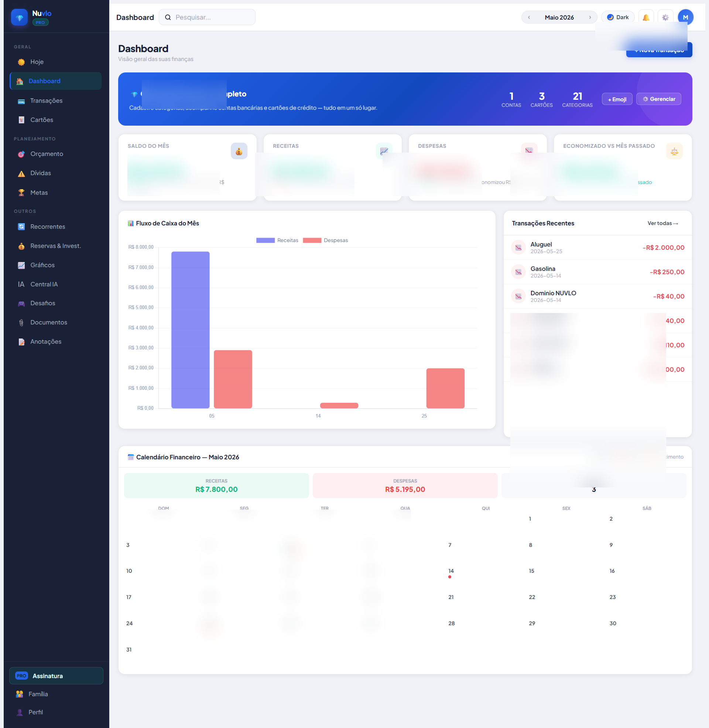This screenshot has height=728, width=709.
Task: Select Cartões from the sidebar
Action: pos(41,120)
